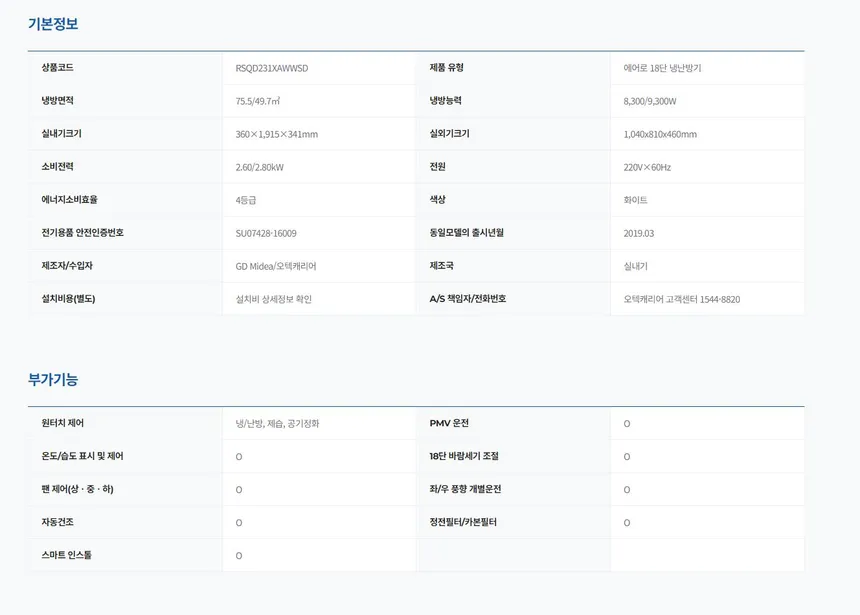Click the 동일모델의 출시년월 label
This screenshot has width=860, height=615.
click(x=467, y=232)
